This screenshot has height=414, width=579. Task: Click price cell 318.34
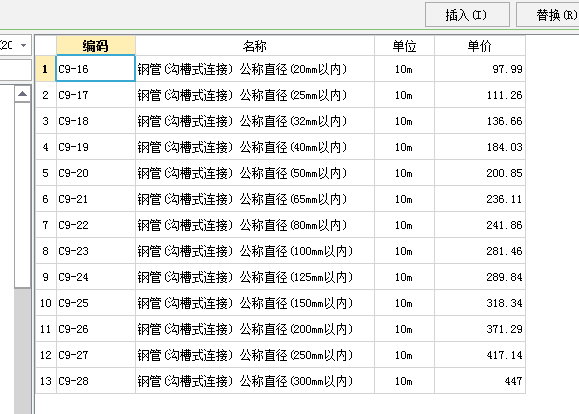point(480,303)
